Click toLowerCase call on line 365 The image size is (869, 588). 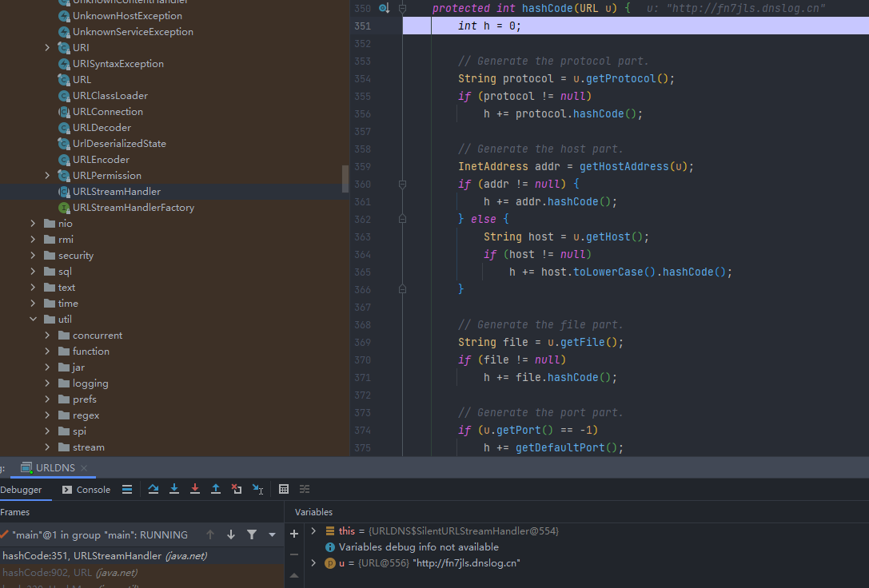click(x=608, y=272)
